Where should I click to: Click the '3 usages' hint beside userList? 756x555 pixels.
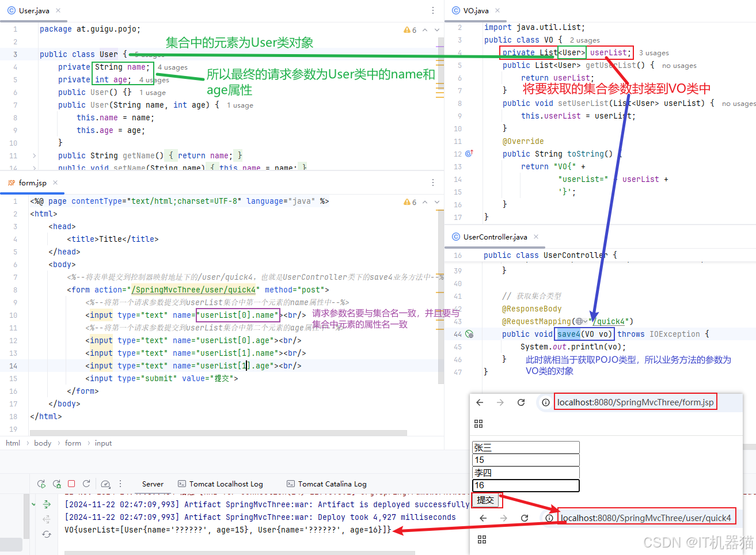point(654,53)
